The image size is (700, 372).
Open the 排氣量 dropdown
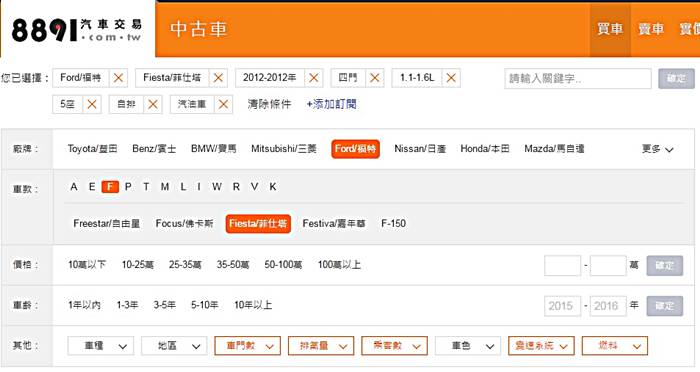coord(321,346)
